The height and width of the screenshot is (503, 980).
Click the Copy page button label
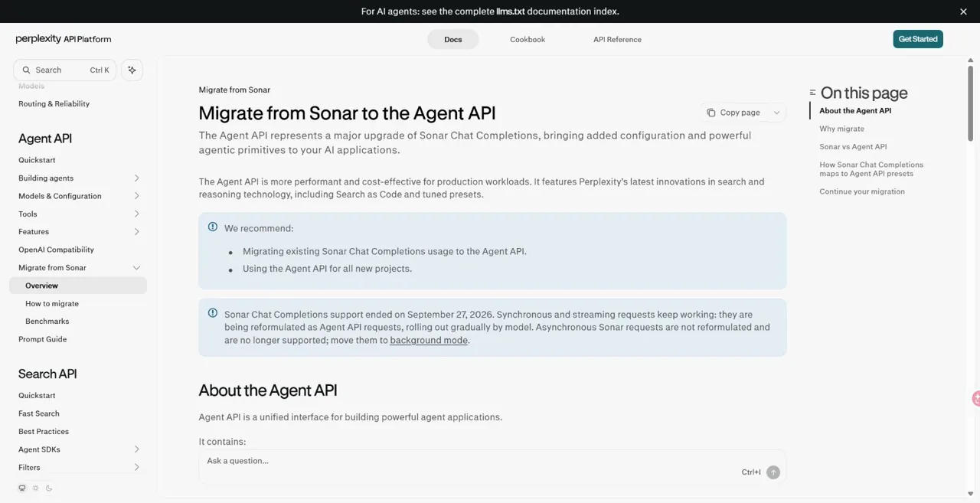(x=740, y=113)
